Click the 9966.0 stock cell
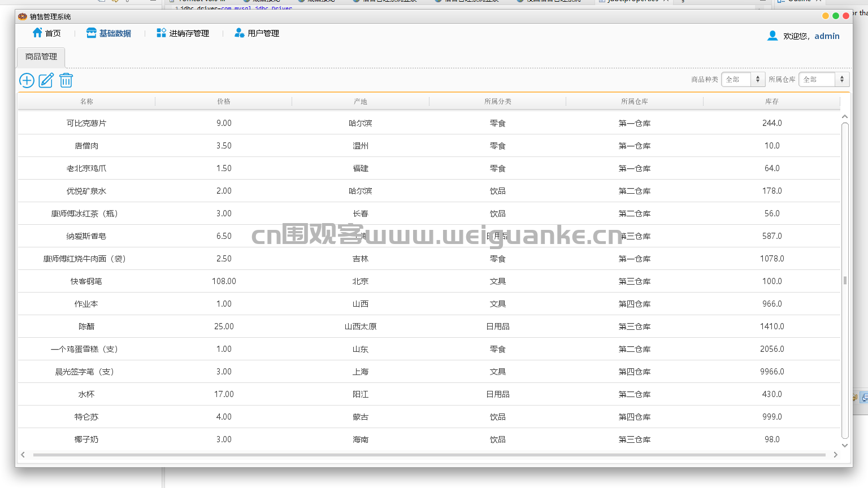Image resolution: width=868 pixels, height=488 pixels. 772,372
